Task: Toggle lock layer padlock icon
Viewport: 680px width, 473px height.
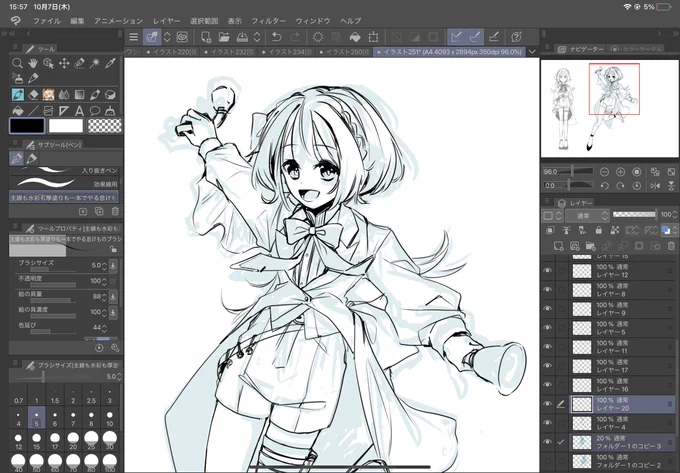Action: [x=598, y=230]
